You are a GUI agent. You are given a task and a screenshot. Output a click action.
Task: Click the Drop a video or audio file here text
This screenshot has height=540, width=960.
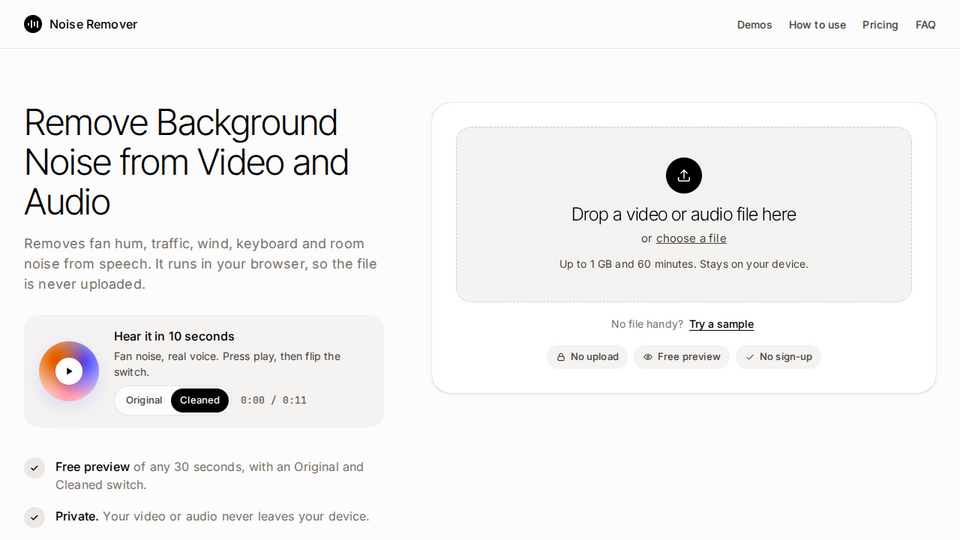[x=684, y=214]
